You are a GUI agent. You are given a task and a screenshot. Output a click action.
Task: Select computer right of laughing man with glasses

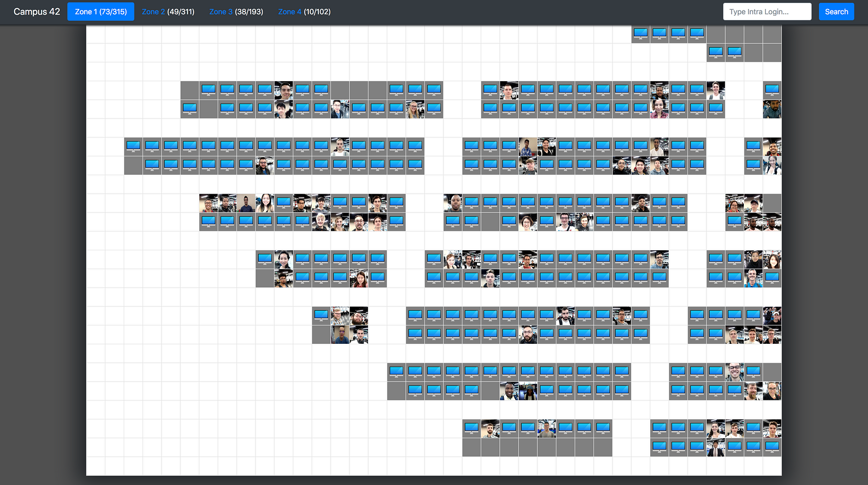point(754,372)
